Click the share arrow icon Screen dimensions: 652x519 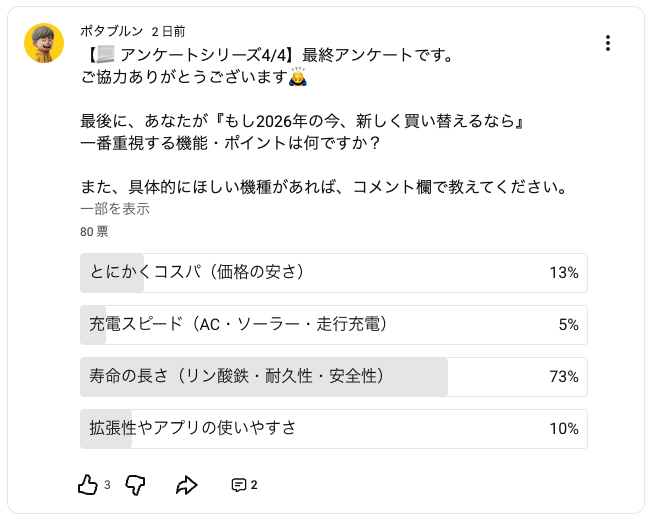tap(187, 485)
